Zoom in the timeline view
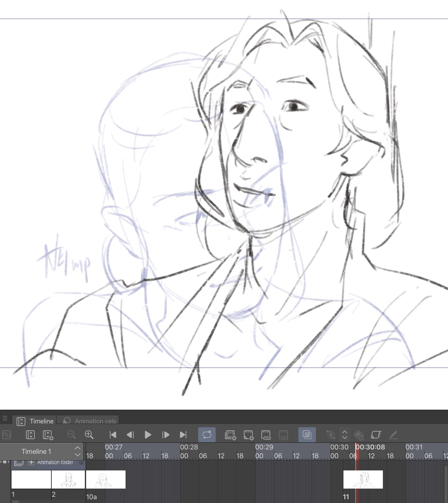Screen dimensions: 448x503 (89, 435)
